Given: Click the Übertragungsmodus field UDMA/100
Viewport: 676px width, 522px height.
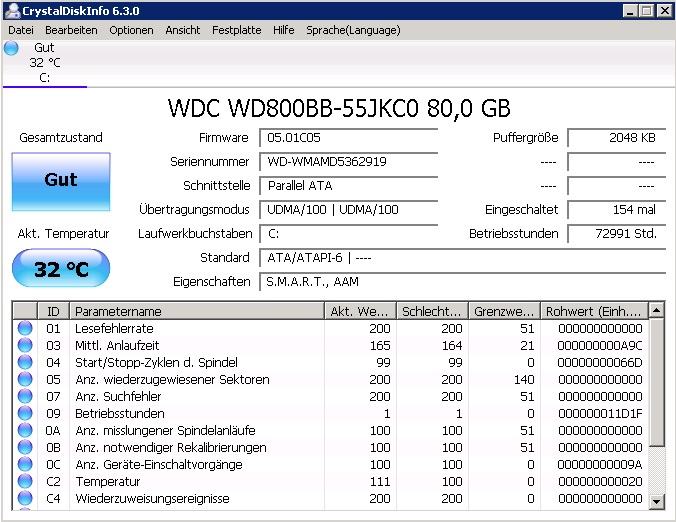Looking at the screenshot, I should (349, 210).
